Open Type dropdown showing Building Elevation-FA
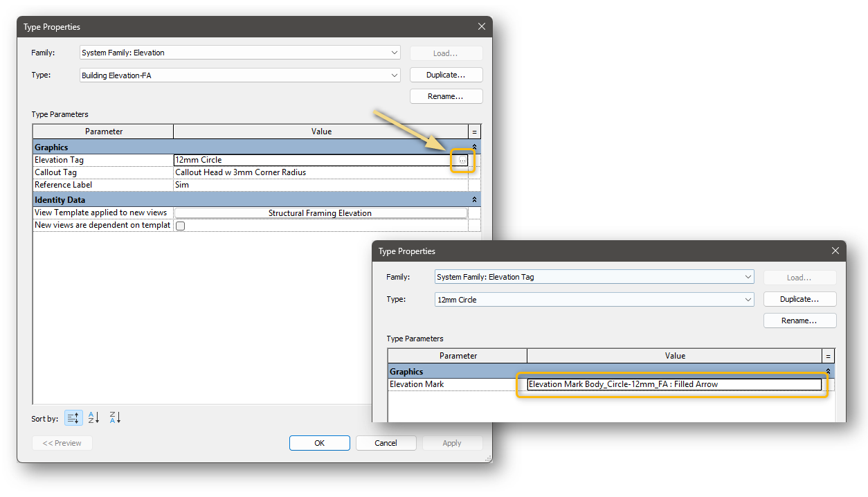The width and height of the screenshot is (868, 497). (240, 75)
